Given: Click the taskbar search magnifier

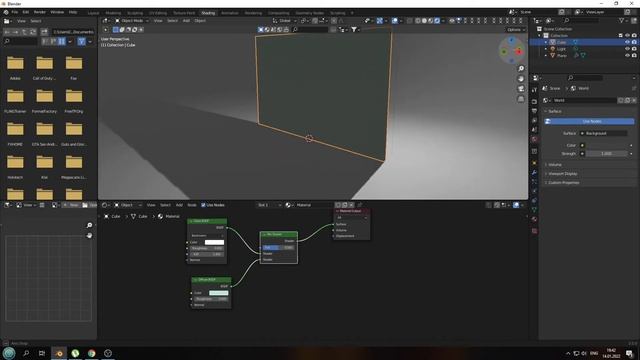Looking at the screenshot, I should (26, 353).
